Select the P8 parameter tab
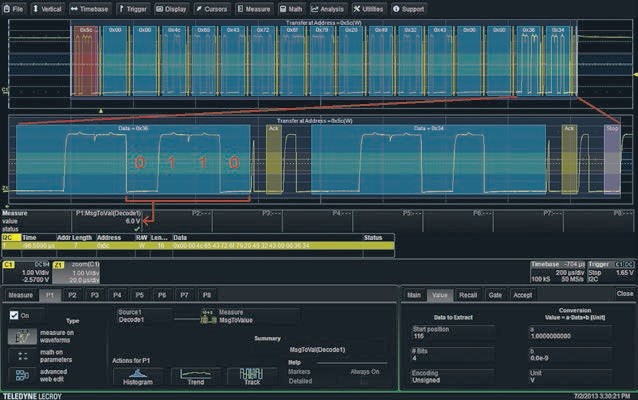 [207, 295]
